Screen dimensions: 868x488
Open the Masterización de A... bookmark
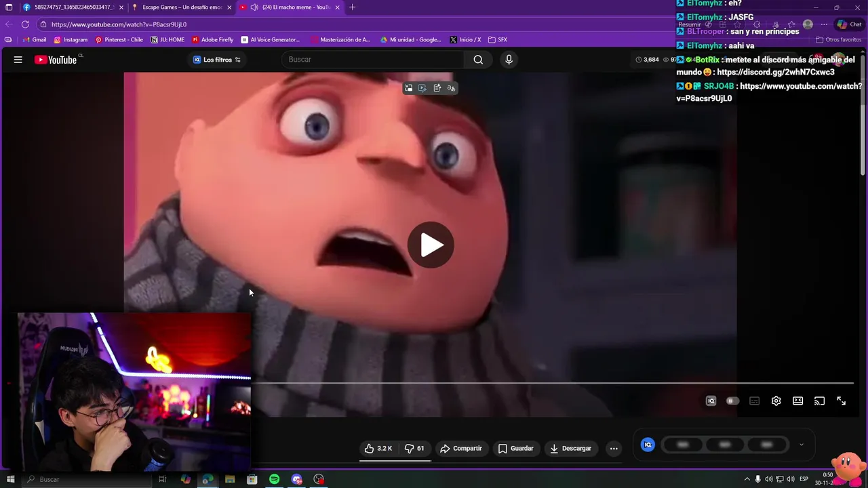[x=340, y=40]
